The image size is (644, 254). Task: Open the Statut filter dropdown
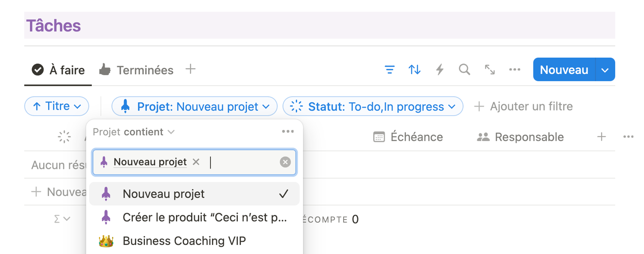point(373,107)
